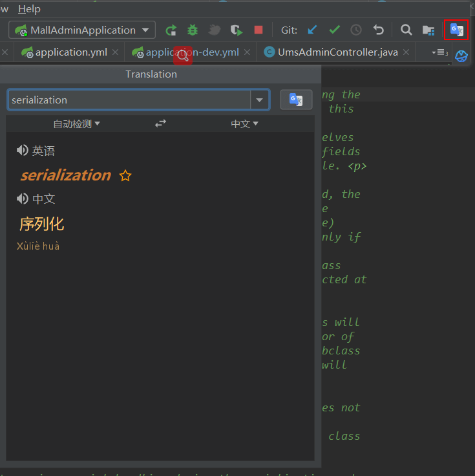Click the blue globe icon on right sidebar
The image size is (475, 476).
click(461, 56)
